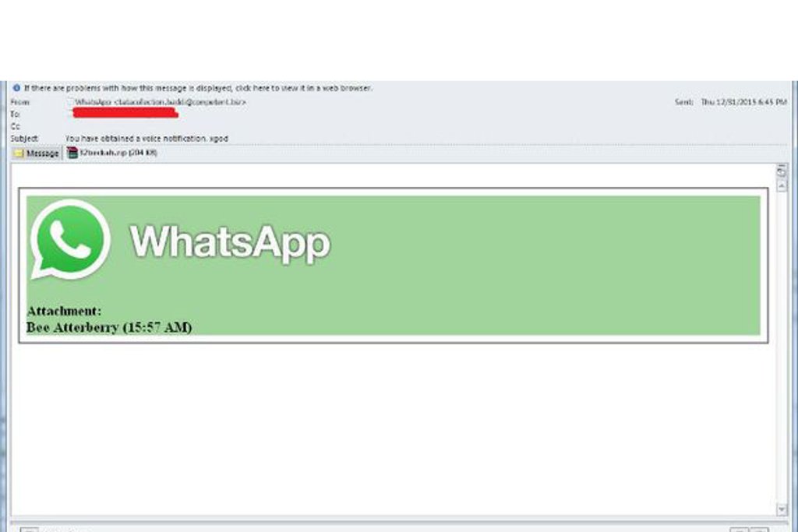Click the redacted recipient in To field

click(125, 113)
